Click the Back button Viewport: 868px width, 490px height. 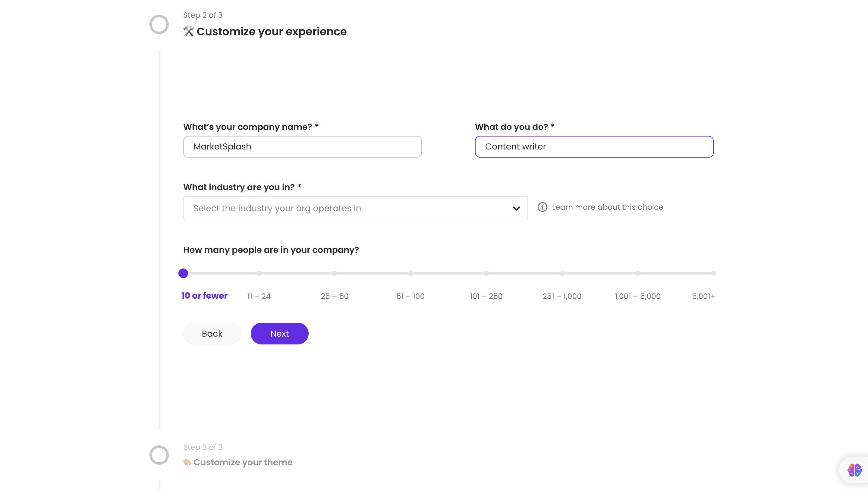pos(212,334)
